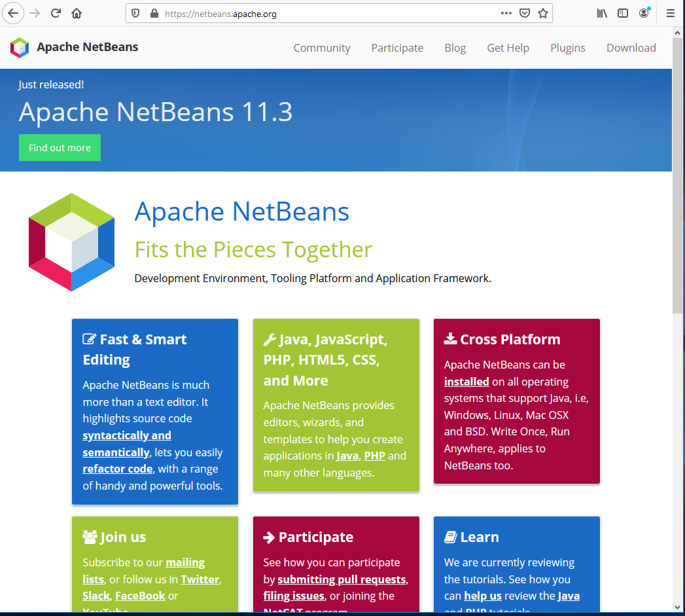The width and height of the screenshot is (685, 616).
Task: Follow the 'syntactically and semantically' link
Action: tap(127, 444)
